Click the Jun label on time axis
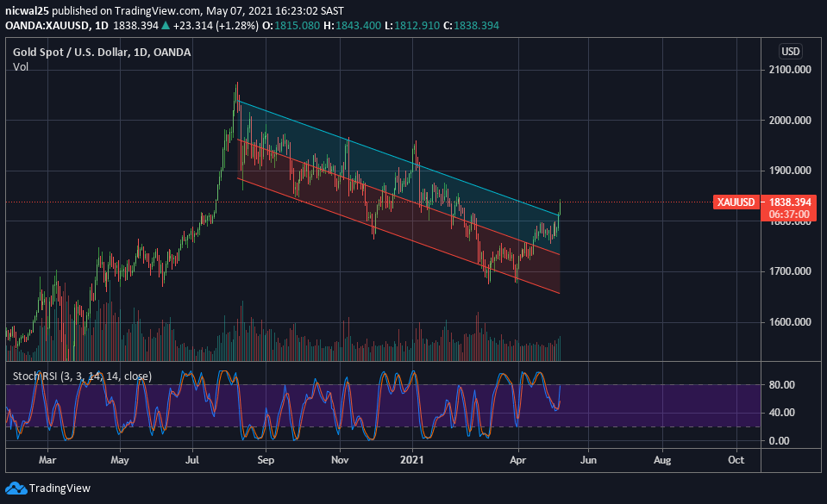This screenshot has width=827, height=504. tap(589, 460)
